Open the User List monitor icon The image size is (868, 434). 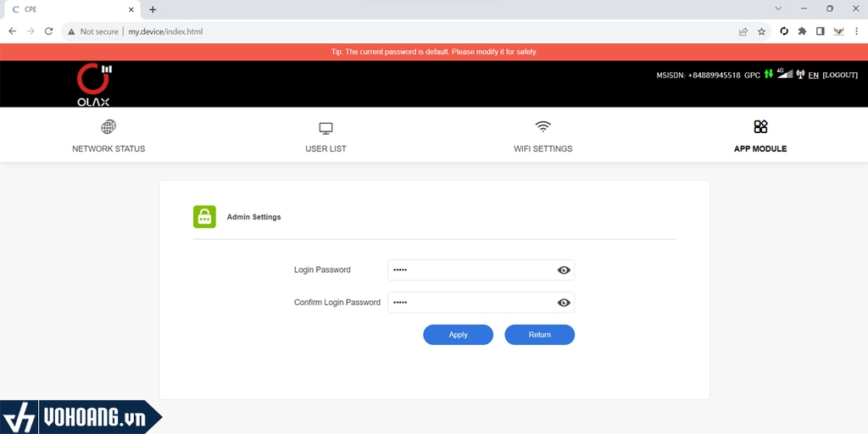(325, 129)
